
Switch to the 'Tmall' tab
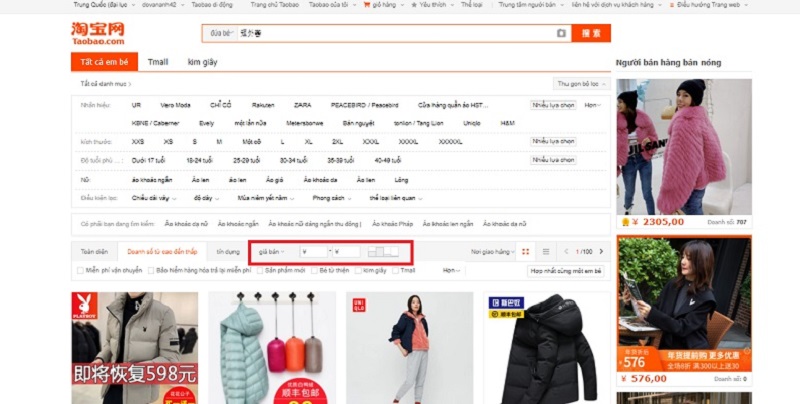[158, 62]
